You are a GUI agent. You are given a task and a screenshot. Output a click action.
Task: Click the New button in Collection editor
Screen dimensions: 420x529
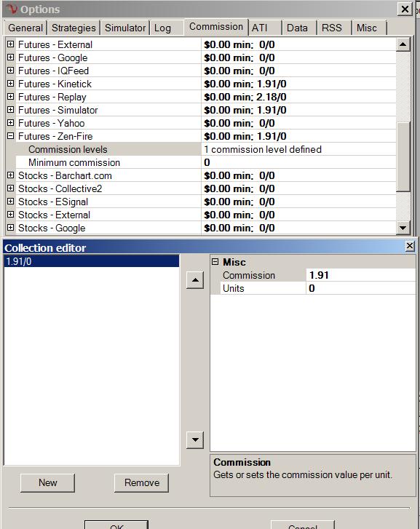[47, 482]
